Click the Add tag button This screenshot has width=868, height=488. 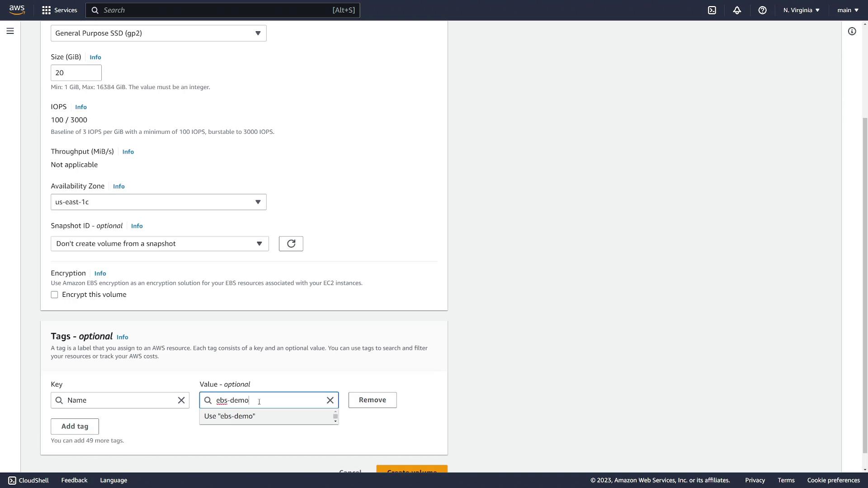pyautogui.click(x=75, y=426)
